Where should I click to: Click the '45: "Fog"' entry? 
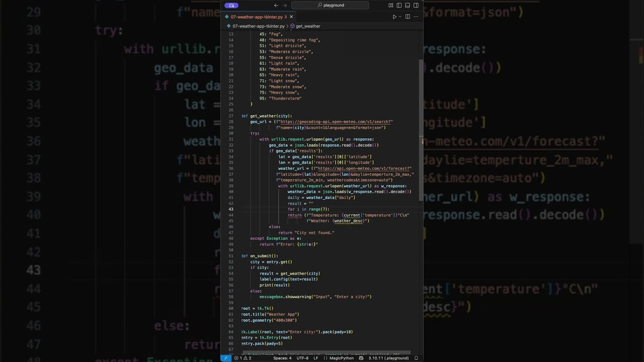click(x=271, y=34)
